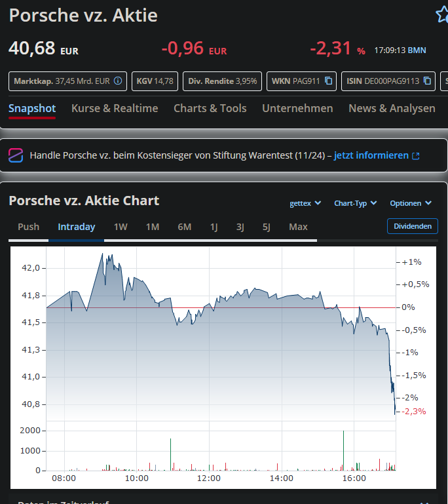
Task: Open the gettex exchange dropdown
Action: tap(305, 203)
